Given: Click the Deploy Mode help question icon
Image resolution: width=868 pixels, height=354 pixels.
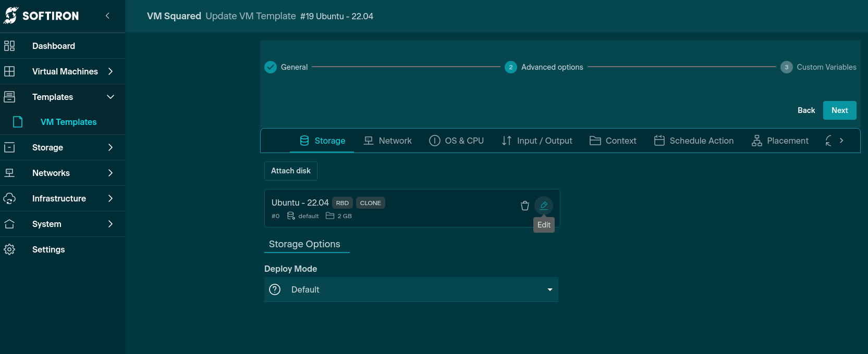Looking at the screenshot, I should click(x=275, y=289).
